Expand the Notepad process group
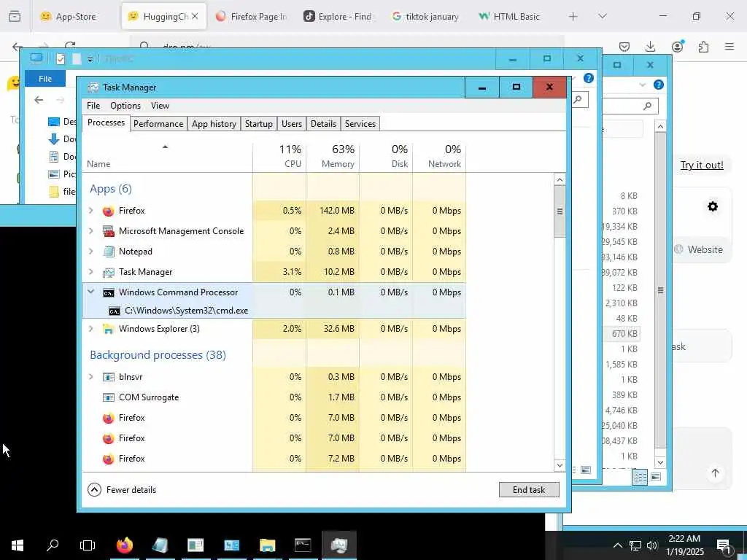 pos(91,252)
